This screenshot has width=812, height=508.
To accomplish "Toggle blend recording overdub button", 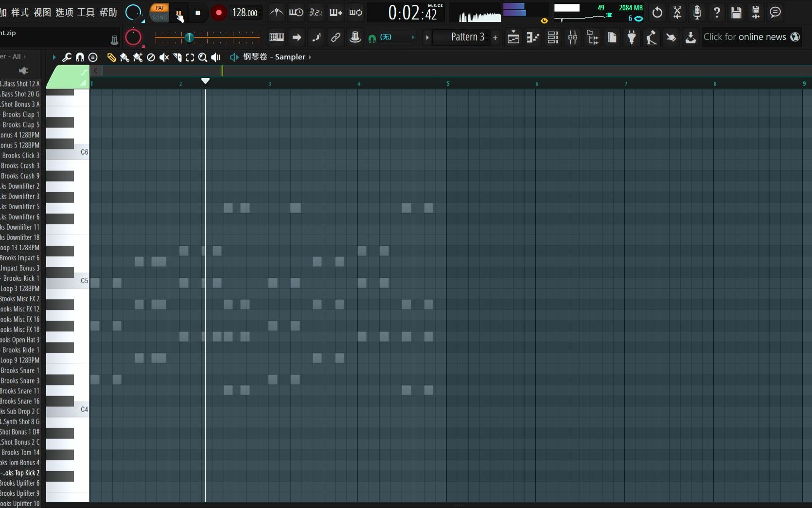I will point(336,12).
